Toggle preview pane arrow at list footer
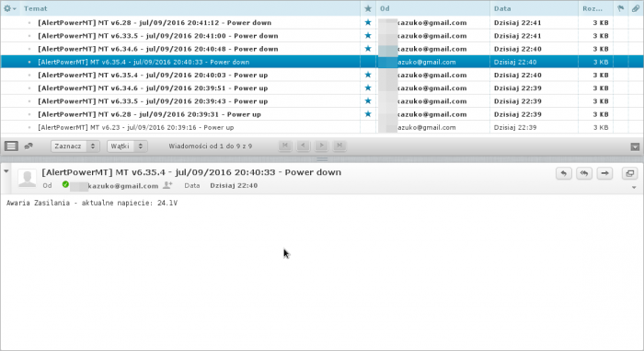The image size is (644, 351). [635, 146]
